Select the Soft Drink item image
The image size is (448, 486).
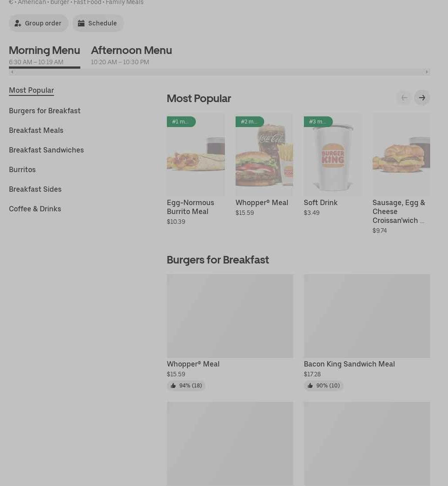(x=332, y=155)
